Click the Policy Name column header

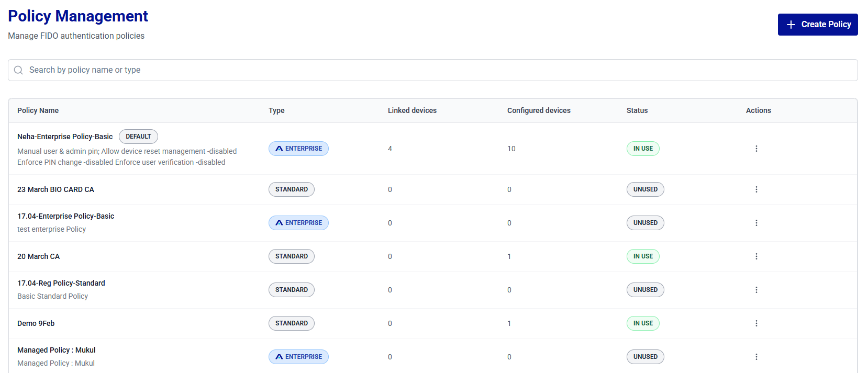(38, 110)
